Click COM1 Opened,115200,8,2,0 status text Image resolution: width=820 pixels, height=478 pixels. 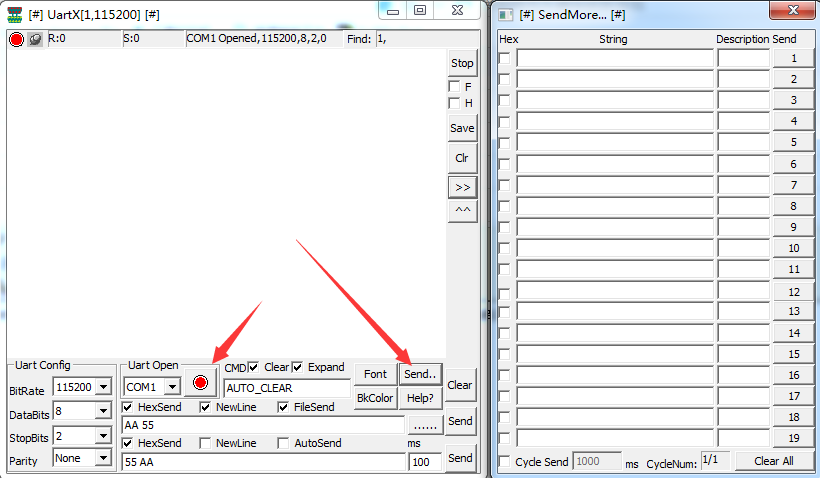[256, 39]
